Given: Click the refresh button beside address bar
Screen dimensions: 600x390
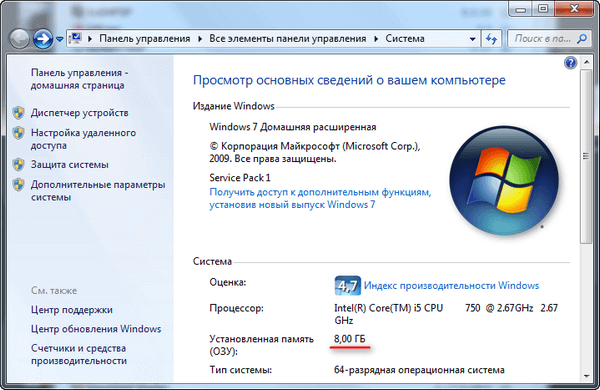Looking at the screenshot, I should [x=491, y=39].
